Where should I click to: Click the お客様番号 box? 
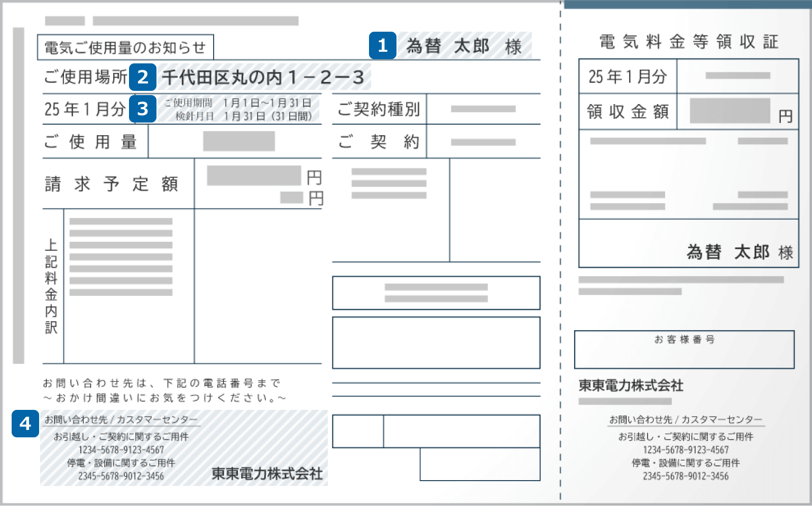685,350
